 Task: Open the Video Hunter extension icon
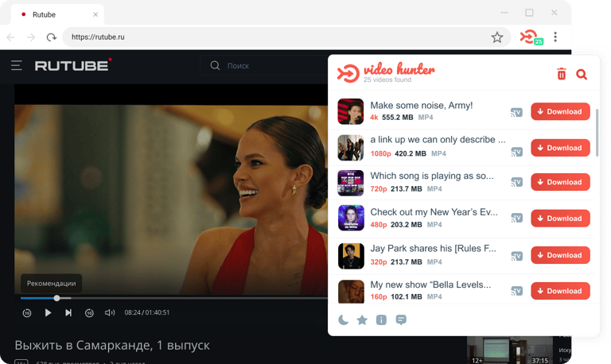531,37
